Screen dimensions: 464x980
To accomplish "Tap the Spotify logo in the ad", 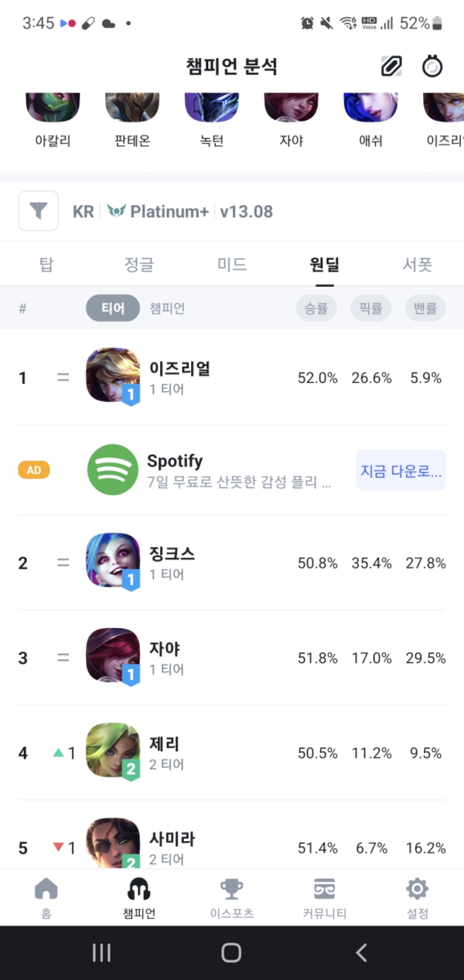I will [x=113, y=470].
